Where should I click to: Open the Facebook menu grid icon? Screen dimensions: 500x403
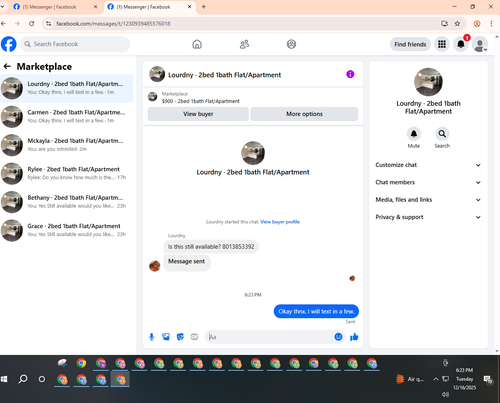coord(442,44)
